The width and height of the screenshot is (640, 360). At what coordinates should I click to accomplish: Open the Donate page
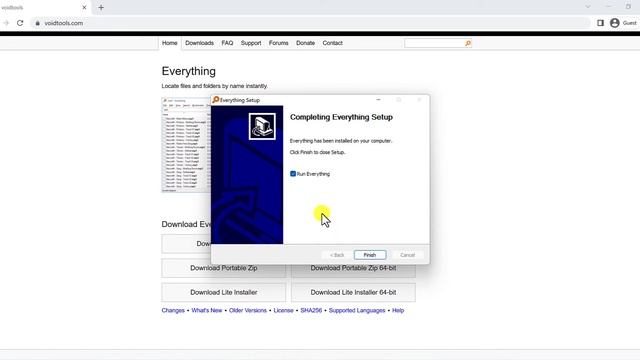[305, 43]
